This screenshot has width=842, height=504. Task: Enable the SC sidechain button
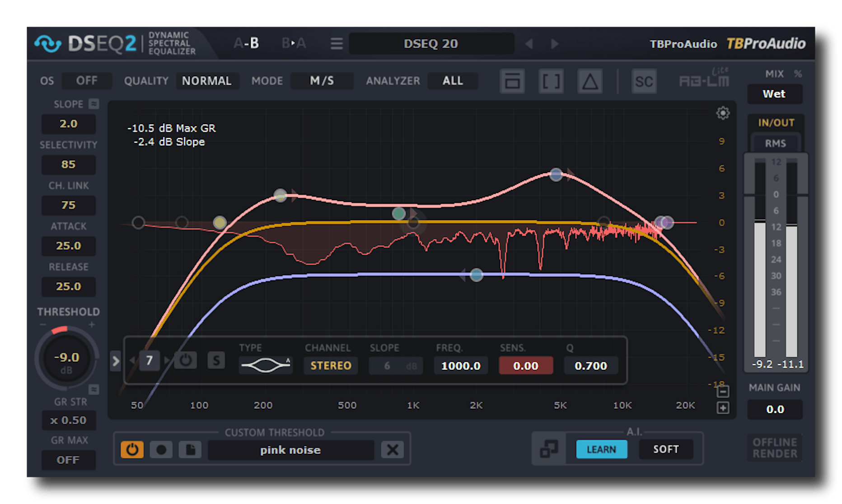[644, 81]
